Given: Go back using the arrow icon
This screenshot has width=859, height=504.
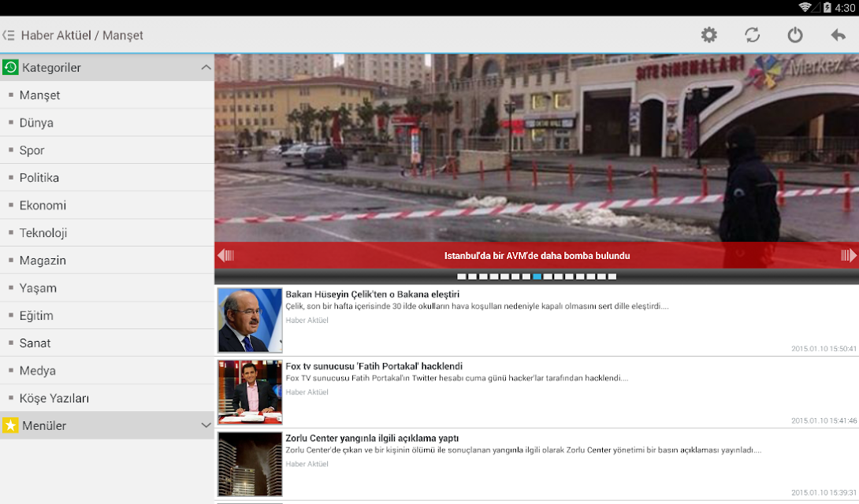Looking at the screenshot, I should [x=839, y=35].
